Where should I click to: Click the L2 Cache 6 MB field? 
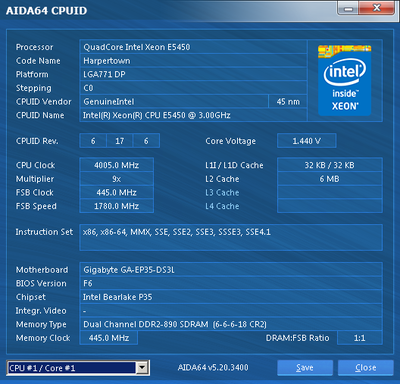coord(329,179)
